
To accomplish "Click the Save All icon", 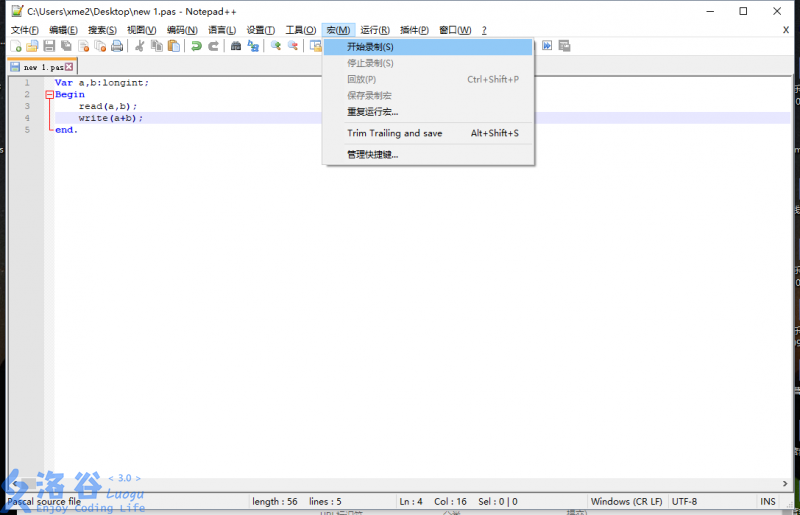I will 66,46.
